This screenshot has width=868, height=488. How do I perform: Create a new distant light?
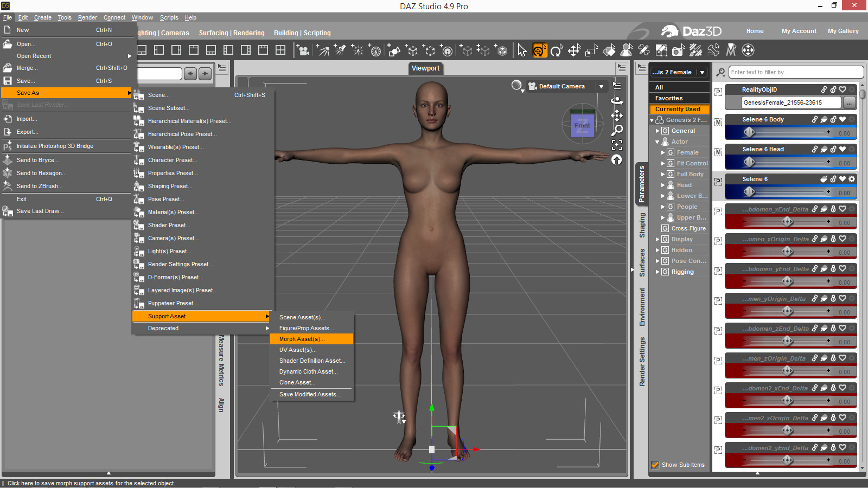click(323, 50)
